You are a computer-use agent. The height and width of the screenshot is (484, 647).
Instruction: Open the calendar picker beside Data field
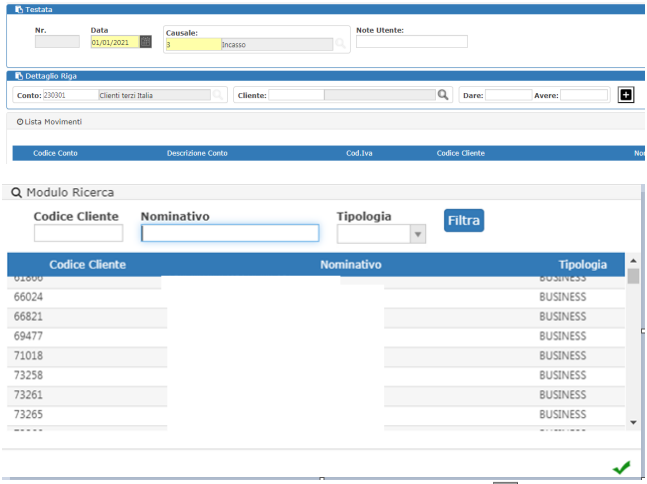click(x=146, y=42)
